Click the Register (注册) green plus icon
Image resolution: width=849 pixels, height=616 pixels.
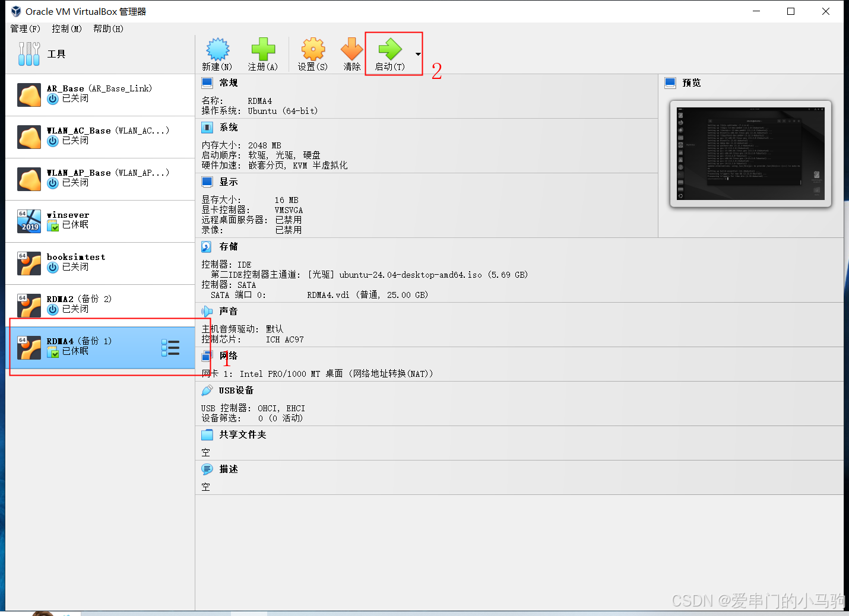point(263,49)
